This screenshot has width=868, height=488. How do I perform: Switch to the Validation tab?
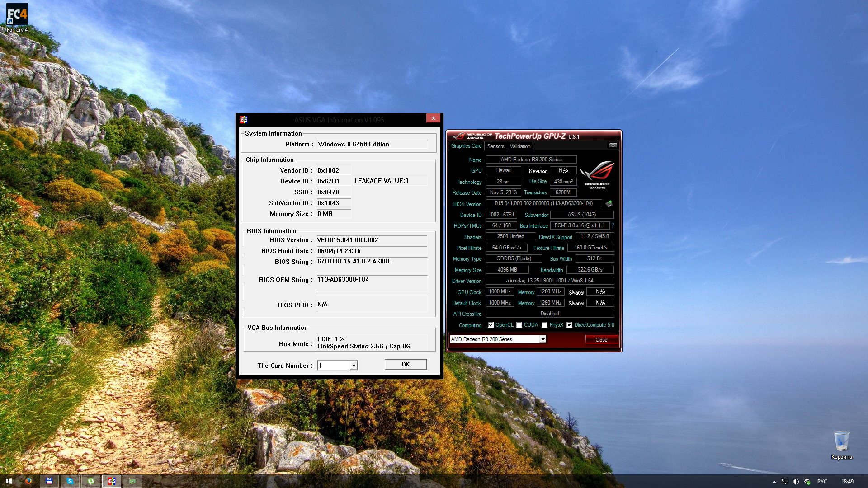tap(520, 146)
